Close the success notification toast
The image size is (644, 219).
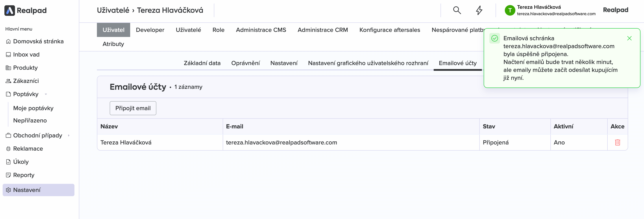tap(629, 38)
